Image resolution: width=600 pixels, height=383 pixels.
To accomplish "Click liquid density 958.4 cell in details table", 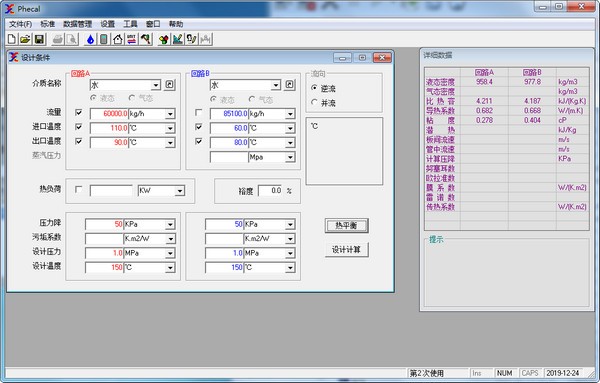I will pos(484,82).
